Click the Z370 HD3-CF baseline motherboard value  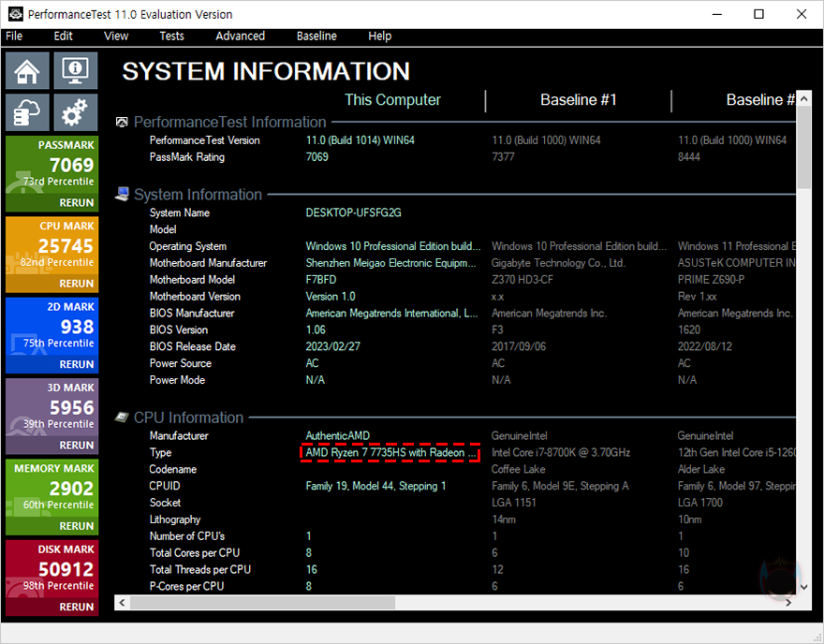(x=522, y=280)
